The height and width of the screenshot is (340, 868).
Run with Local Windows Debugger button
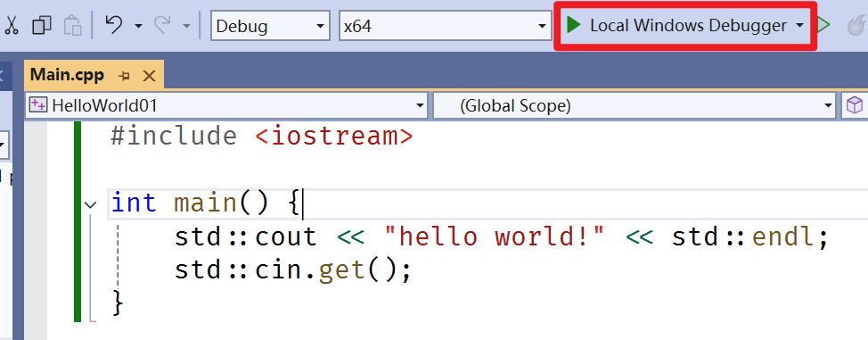click(676, 26)
